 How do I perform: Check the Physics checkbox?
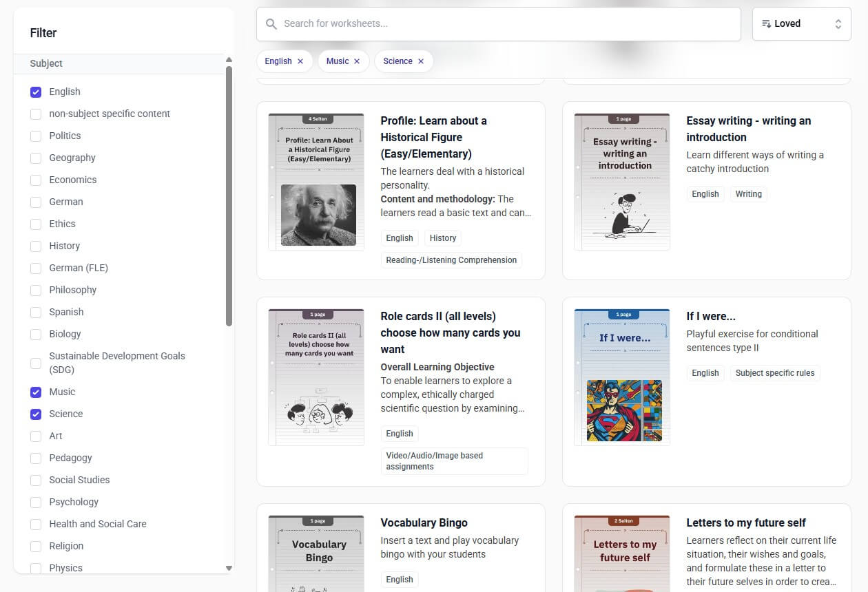tap(36, 568)
